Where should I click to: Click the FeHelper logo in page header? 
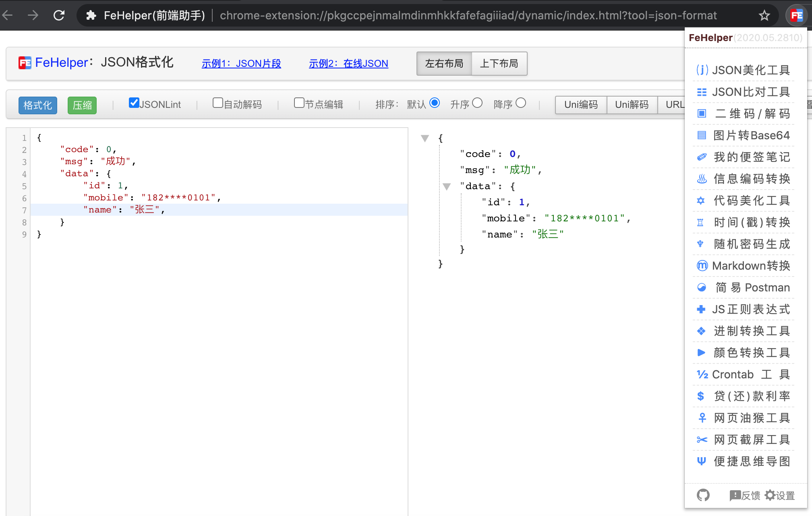[x=25, y=63]
